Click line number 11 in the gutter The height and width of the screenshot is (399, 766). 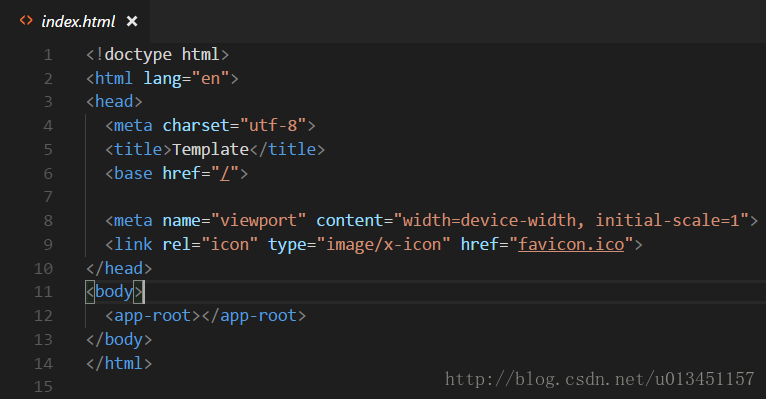pos(43,292)
